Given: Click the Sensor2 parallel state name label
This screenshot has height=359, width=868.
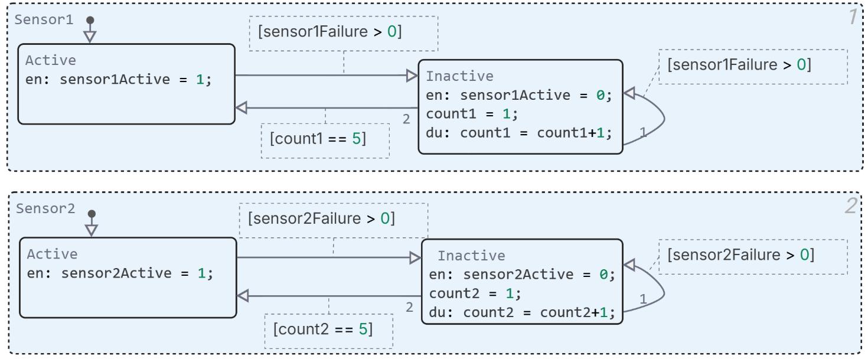Looking at the screenshot, I should 45,208.
